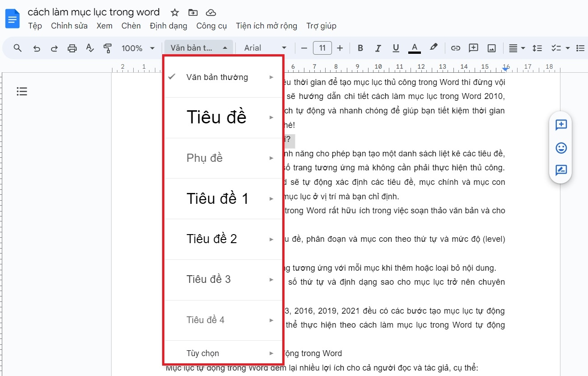Open the Arial font dropdown
The width and height of the screenshot is (588, 376).
(x=265, y=48)
